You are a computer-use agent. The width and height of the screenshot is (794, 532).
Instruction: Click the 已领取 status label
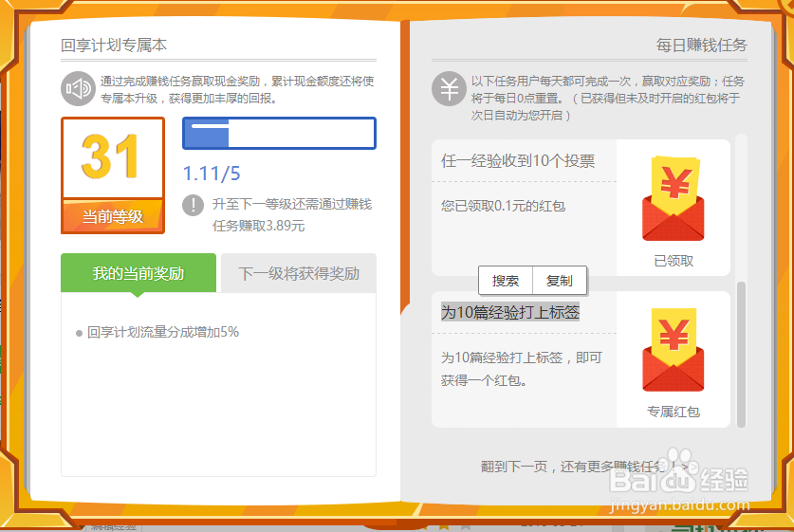coord(674,261)
